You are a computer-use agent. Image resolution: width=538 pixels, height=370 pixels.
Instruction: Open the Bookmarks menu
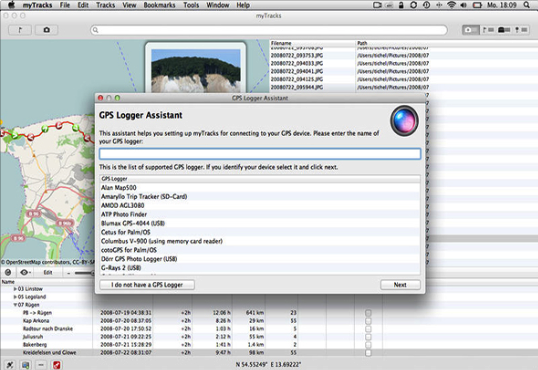[x=159, y=5]
